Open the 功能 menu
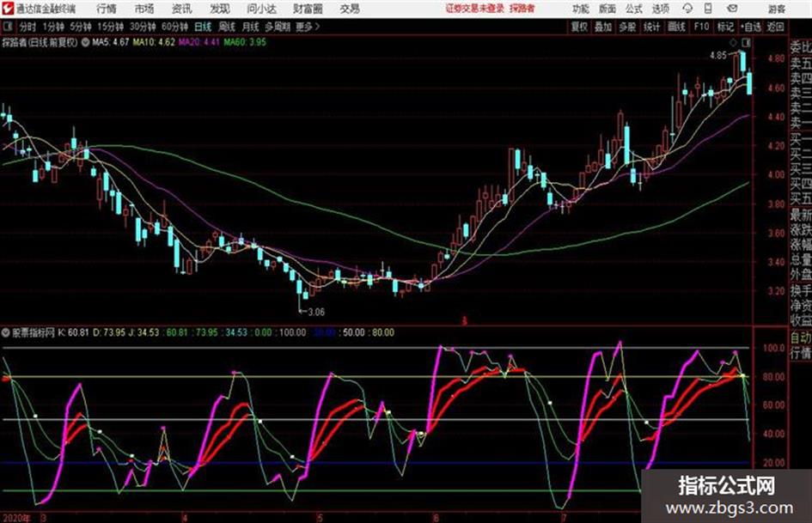 coord(581,9)
